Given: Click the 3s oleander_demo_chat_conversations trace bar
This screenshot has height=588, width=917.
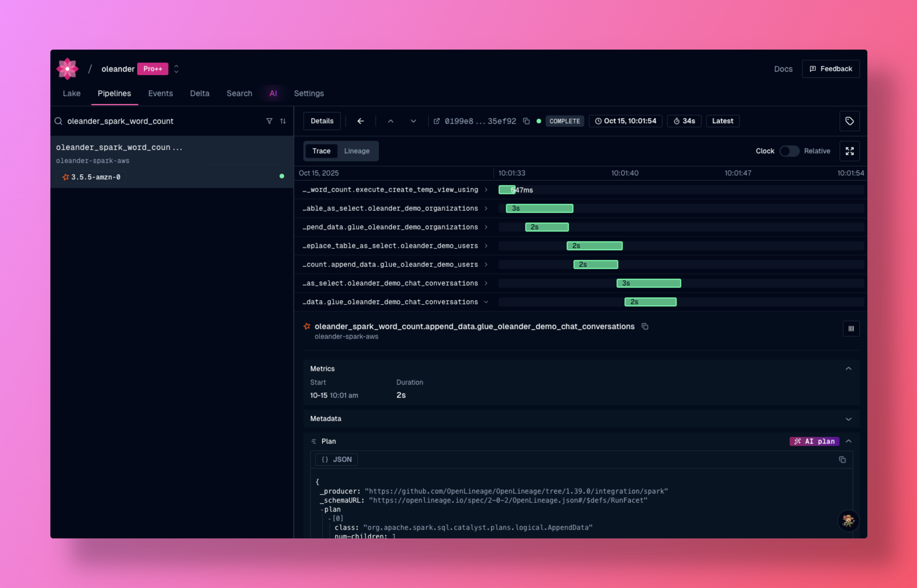Looking at the screenshot, I should pos(648,283).
